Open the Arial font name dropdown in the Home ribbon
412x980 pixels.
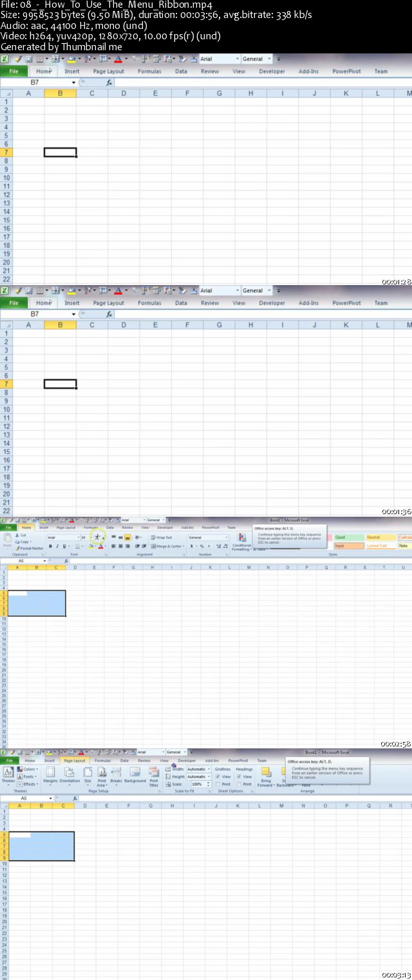(x=78, y=537)
